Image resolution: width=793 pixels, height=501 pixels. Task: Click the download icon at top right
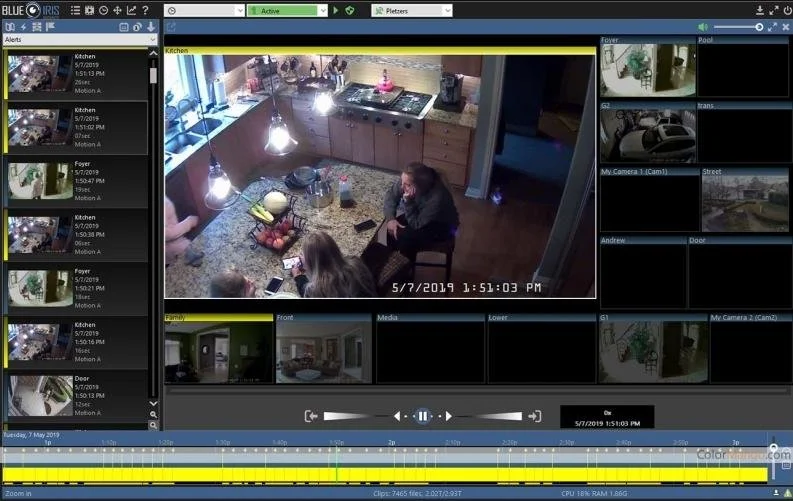(760, 10)
